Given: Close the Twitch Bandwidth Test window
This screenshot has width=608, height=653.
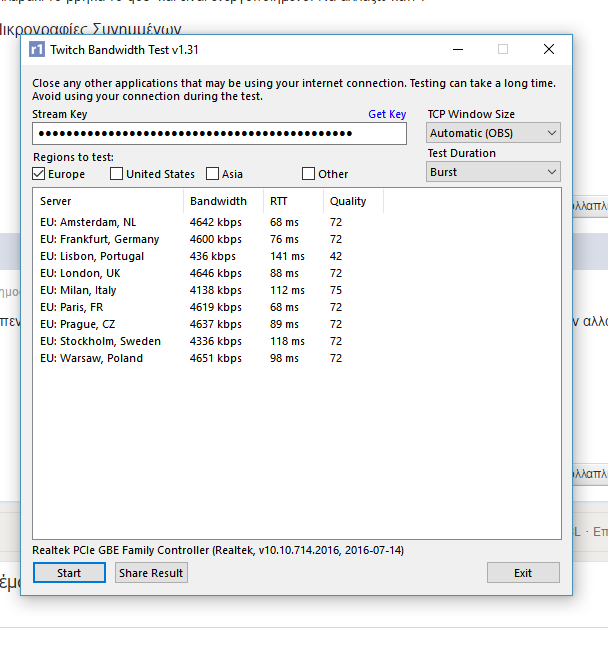Looking at the screenshot, I should coord(549,50).
